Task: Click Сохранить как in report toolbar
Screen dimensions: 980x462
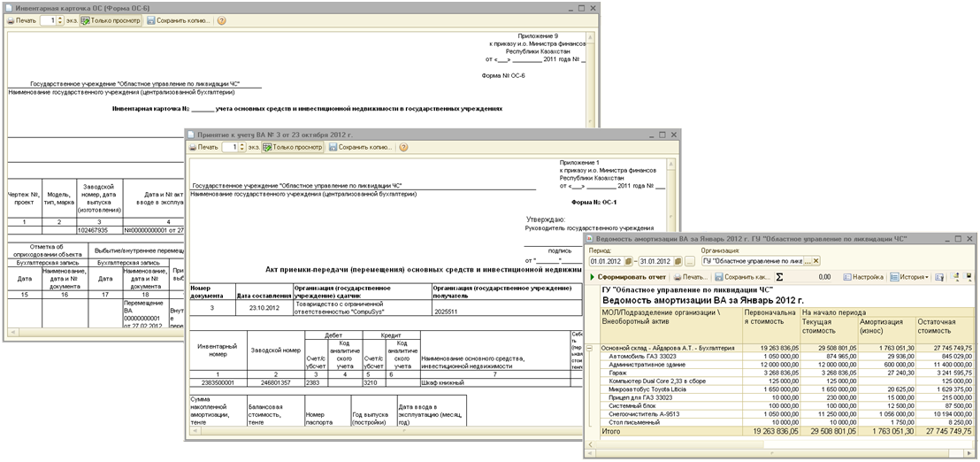Action: (741, 277)
